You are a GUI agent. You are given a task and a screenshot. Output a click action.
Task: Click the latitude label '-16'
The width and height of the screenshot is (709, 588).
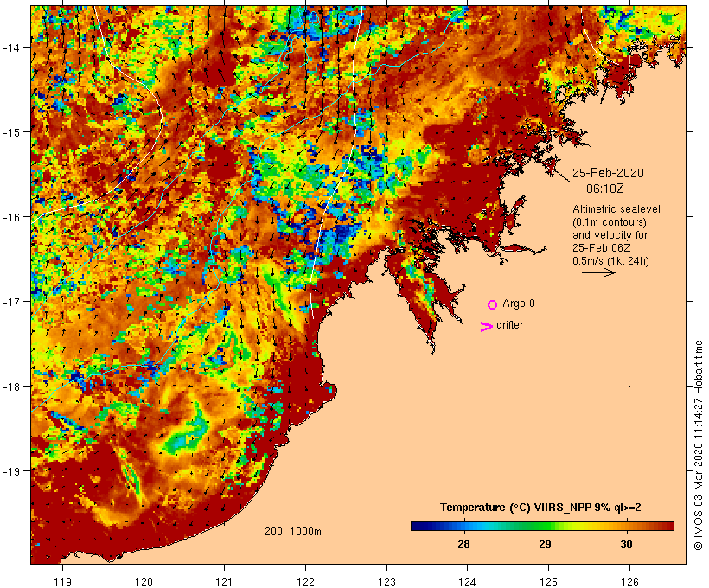(x=11, y=217)
